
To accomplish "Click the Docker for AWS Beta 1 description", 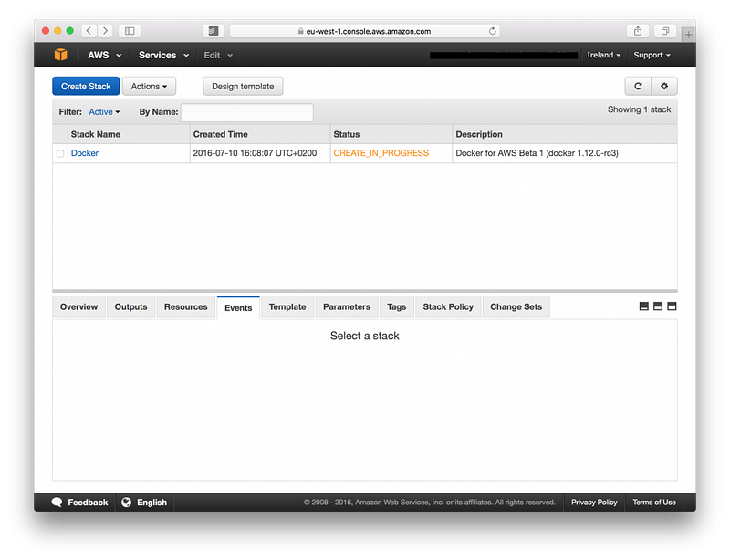I will point(537,153).
